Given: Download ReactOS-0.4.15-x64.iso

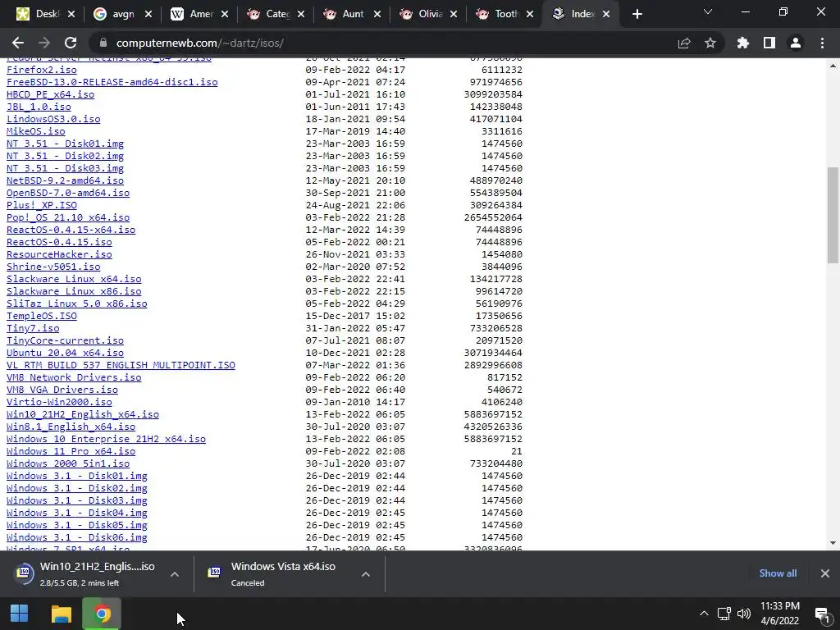Looking at the screenshot, I should tap(71, 230).
